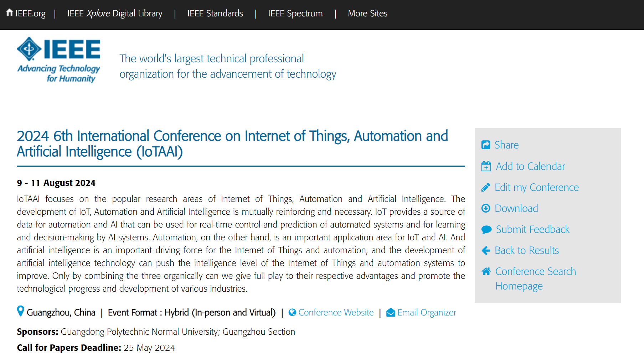Screen dimensions: 644x360
Task: Expand the More Sites menu
Action: click(x=368, y=14)
